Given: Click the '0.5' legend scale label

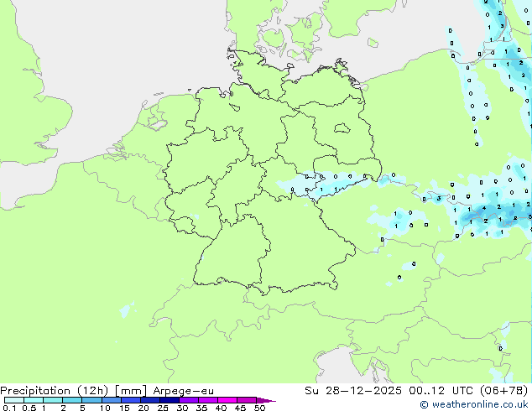Looking at the screenshot, I should (29, 408).
